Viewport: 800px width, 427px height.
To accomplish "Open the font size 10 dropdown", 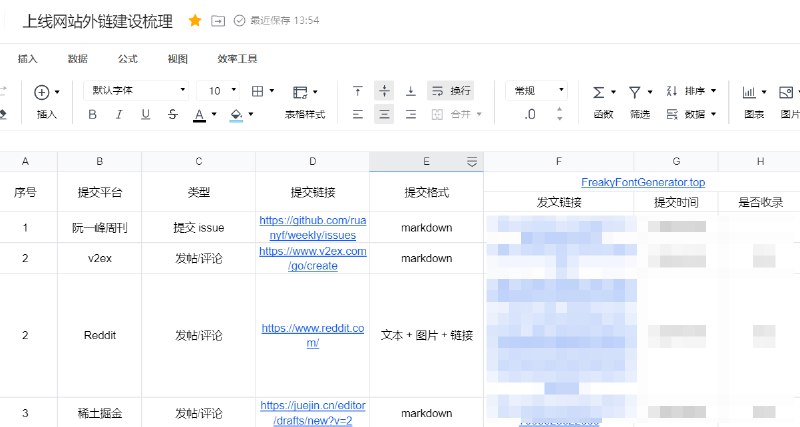I will [218, 90].
